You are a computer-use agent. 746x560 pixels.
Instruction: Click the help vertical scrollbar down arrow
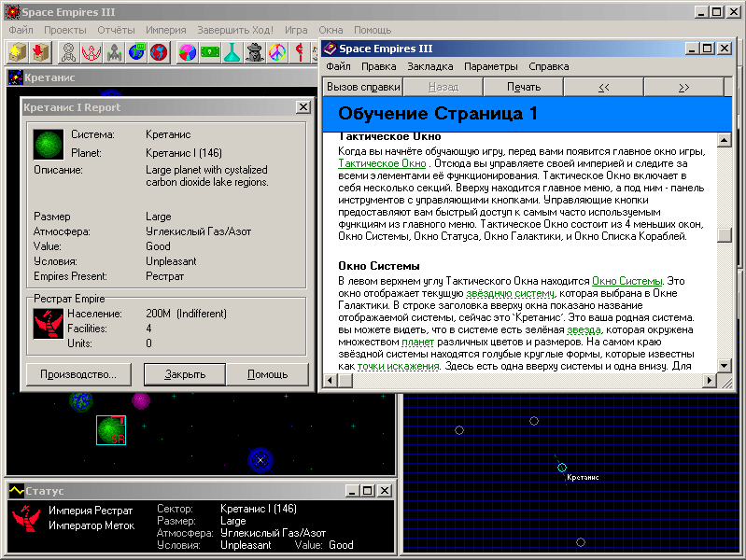(724, 365)
